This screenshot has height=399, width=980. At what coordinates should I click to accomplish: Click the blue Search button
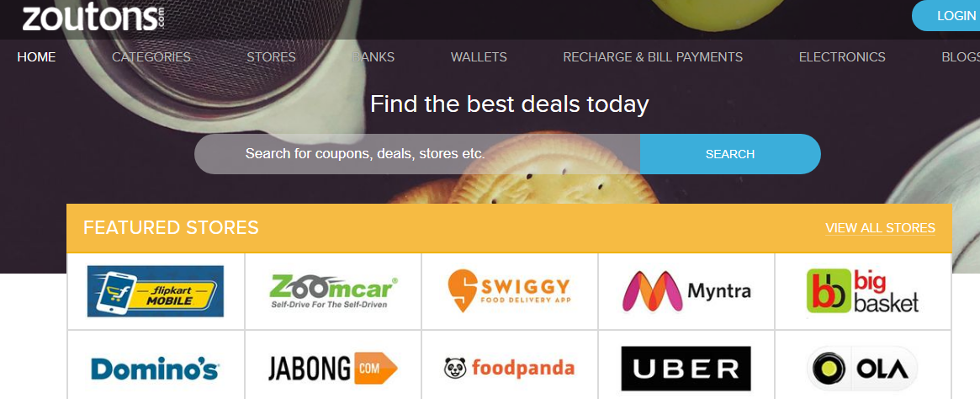coord(730,154)
